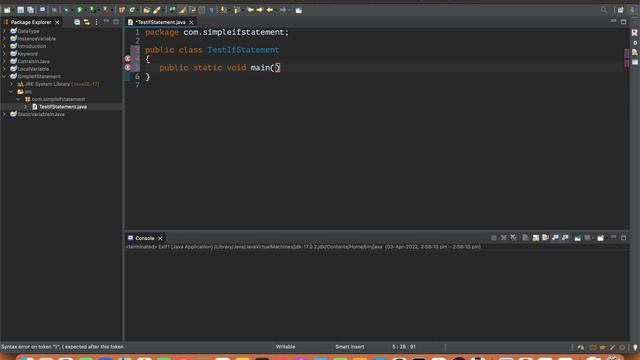Select the Introduction project in the tree
The image size is (640, 360).
[x=32, y=46]
